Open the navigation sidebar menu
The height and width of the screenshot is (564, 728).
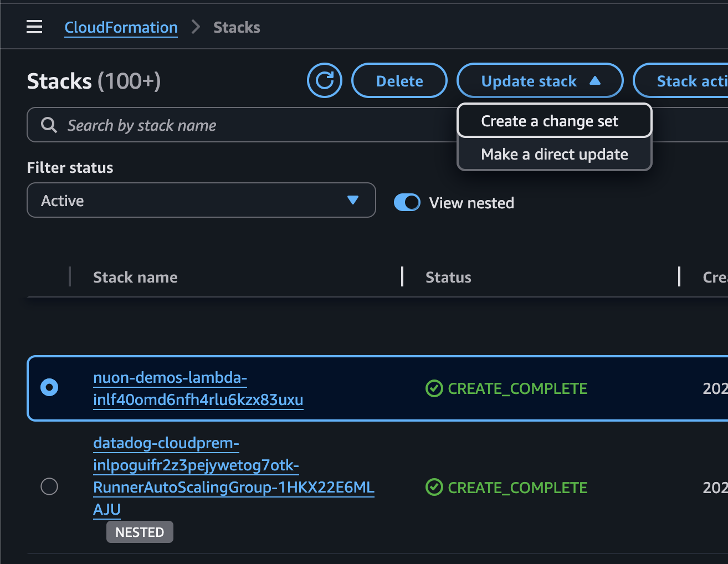click(34, 26)
